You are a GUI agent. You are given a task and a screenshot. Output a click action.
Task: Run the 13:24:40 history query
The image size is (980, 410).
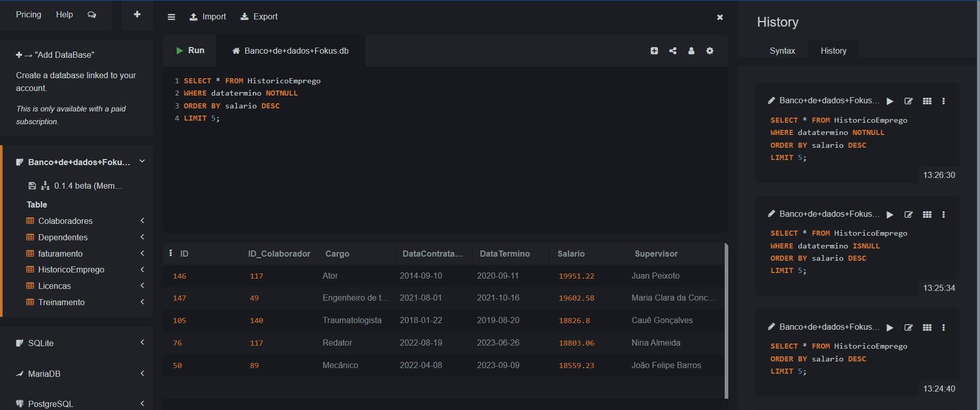click(x=890, y=328)
